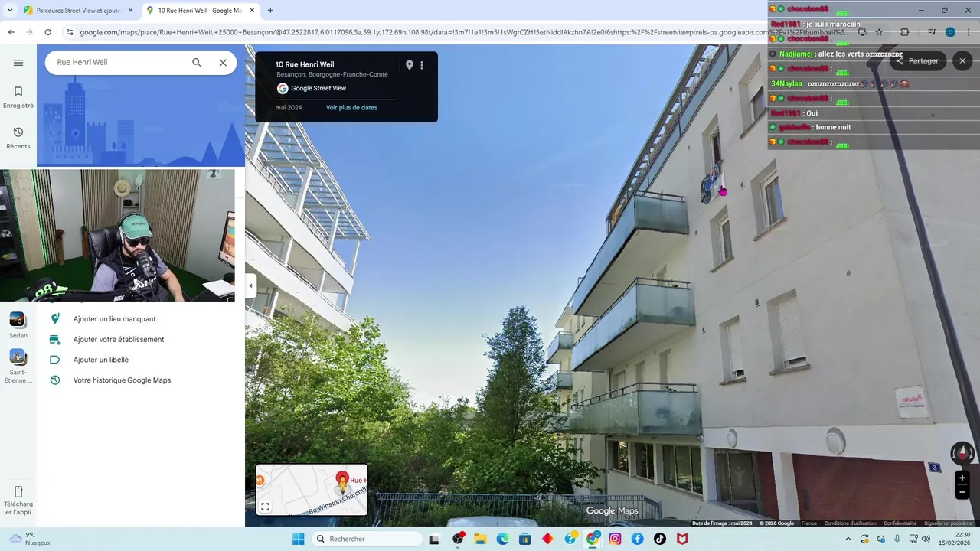The height and width of the screenshot is (551, 980).
Task: Click Télécharger l'appli phone icon
Action: (18, 491)
